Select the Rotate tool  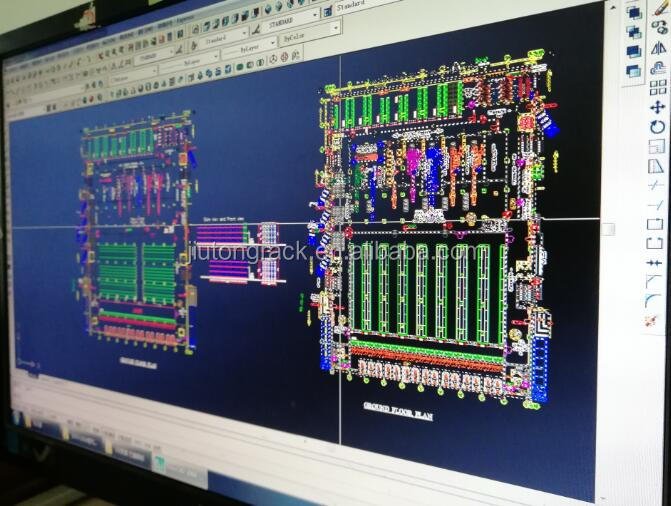pos(657,127)
